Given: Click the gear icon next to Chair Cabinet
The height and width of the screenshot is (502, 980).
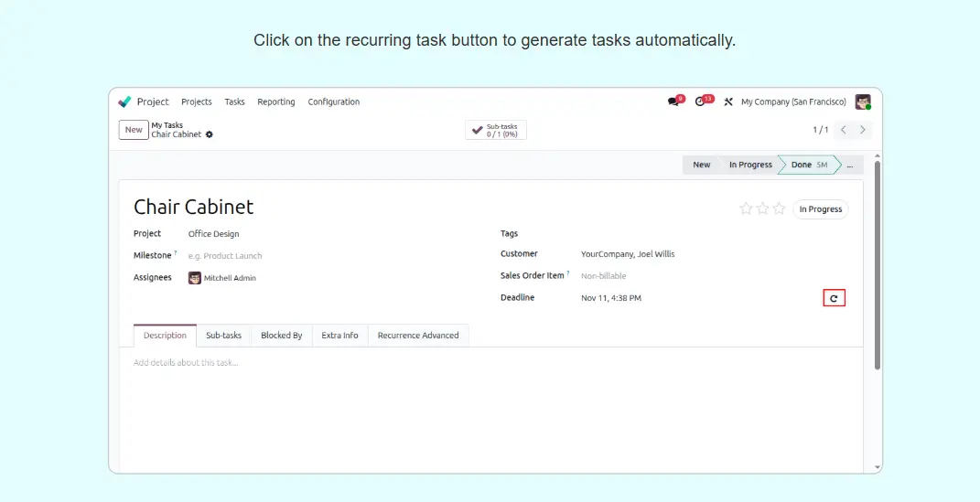Looking at the screenshot, I should (x=210, y=134).
